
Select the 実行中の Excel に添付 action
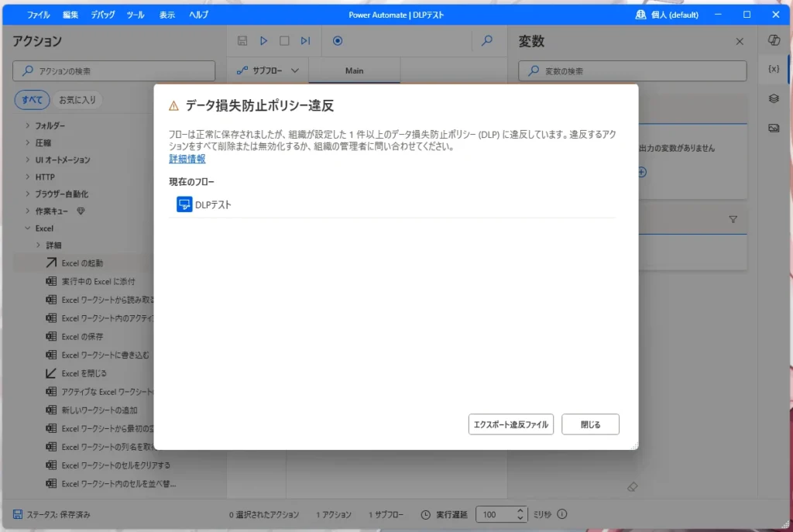coord(98,281)
